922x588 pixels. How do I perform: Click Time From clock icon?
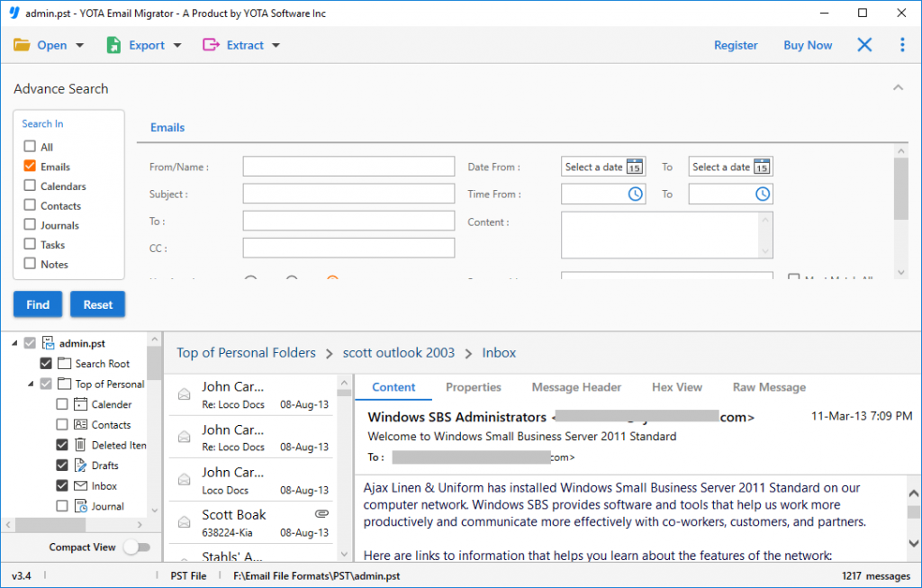pos(635,194)
